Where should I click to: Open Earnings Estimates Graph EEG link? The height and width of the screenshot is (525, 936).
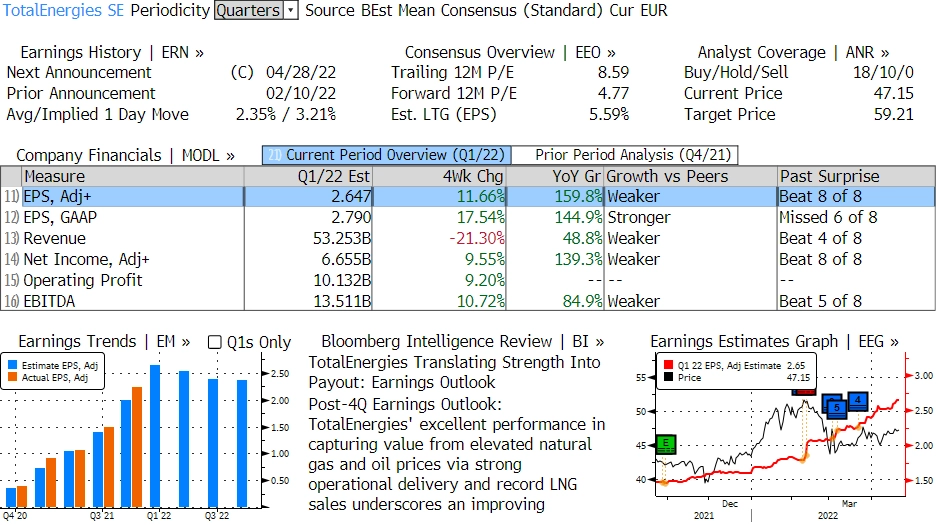click(774, 342)
